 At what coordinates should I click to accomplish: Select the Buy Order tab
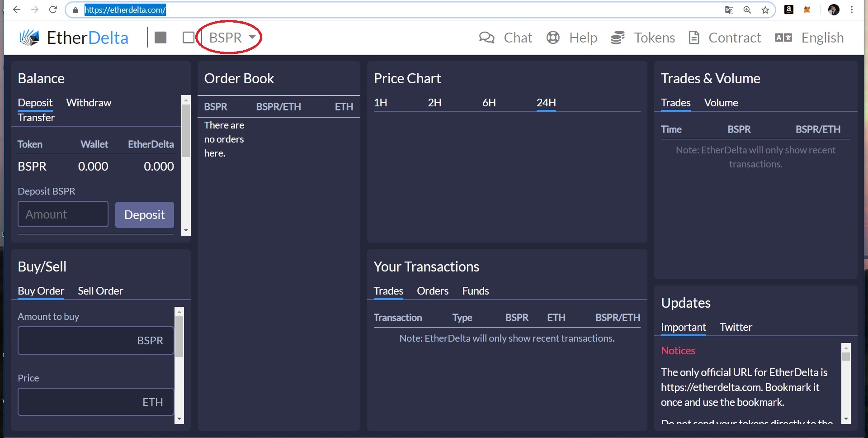click(x=41, y=291)
